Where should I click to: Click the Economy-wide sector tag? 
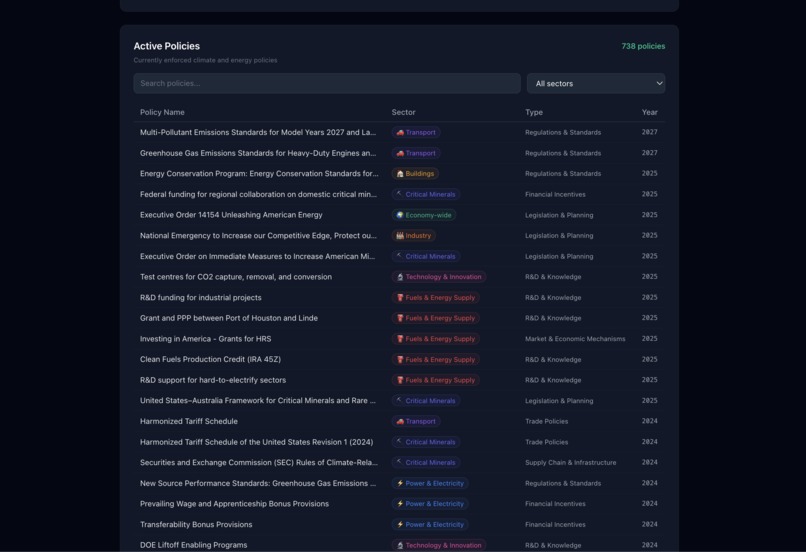(x=424, y=215)
